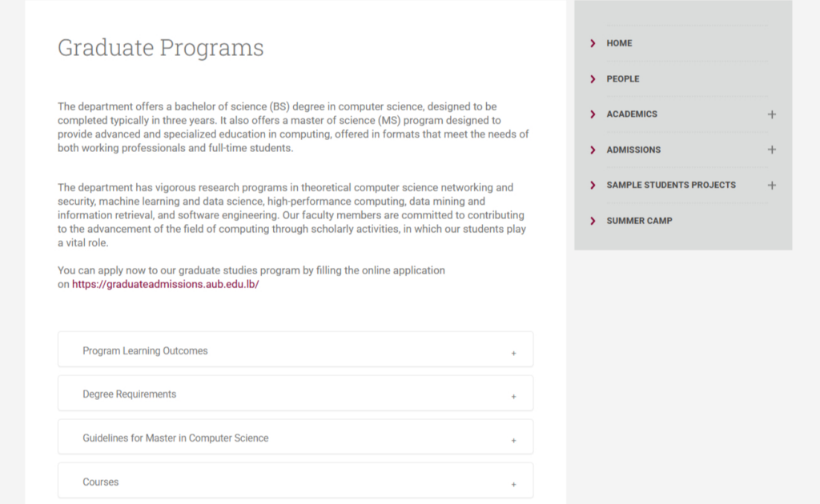Click the Graduate Programs page heading
The image size is (820, 504).
click(160, 48)
